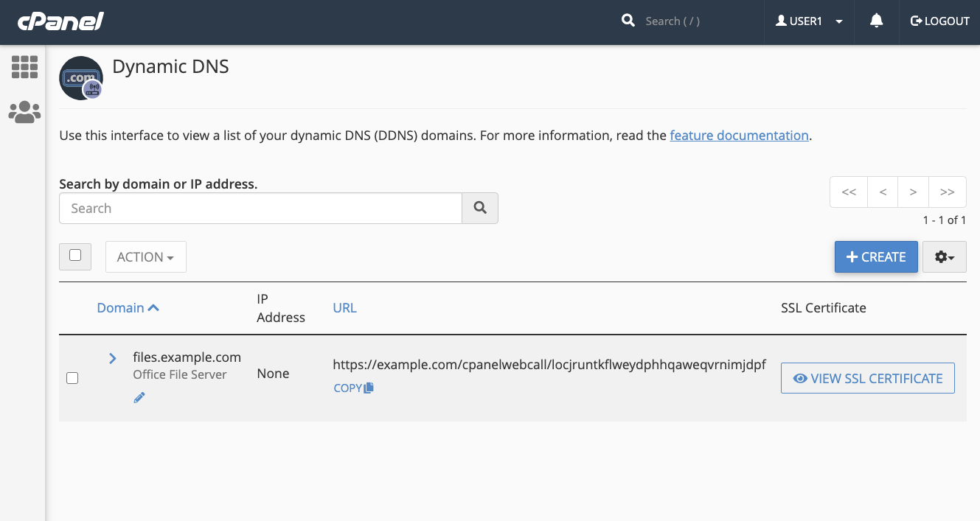This screenshot has height=521, width=980.
Task: Click the notification bell
Action: click(x=875, y=21)
